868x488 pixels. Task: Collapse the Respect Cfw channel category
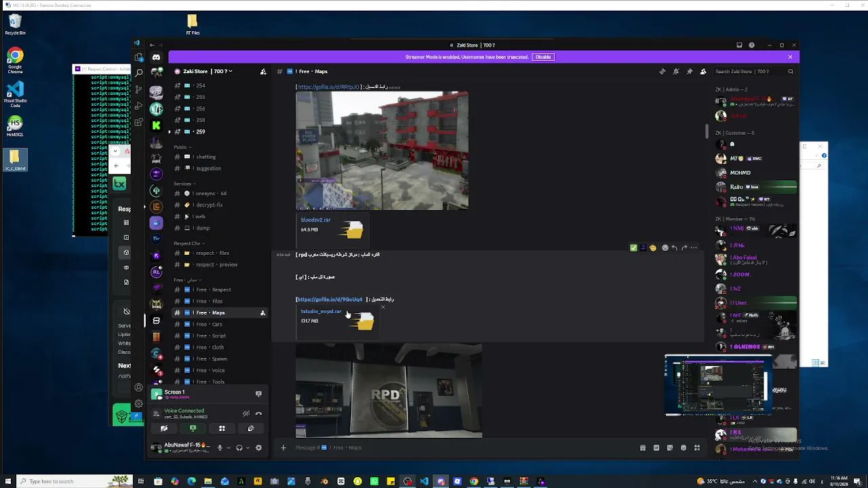tap(189, 243)
